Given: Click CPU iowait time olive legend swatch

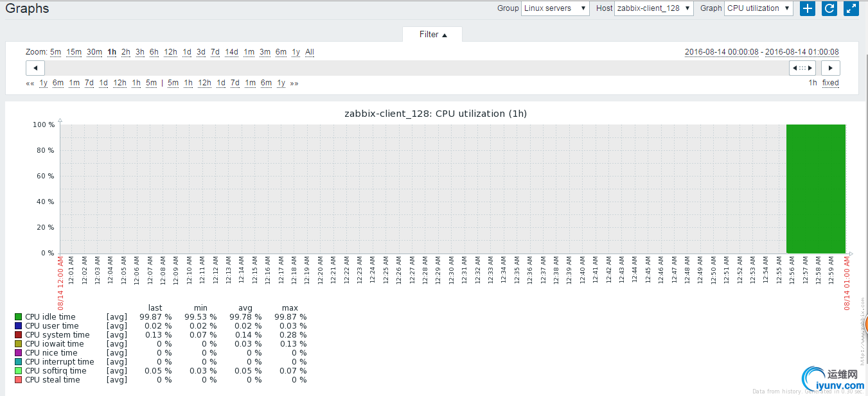Looking at the screenshot, I should coord(19,344).
